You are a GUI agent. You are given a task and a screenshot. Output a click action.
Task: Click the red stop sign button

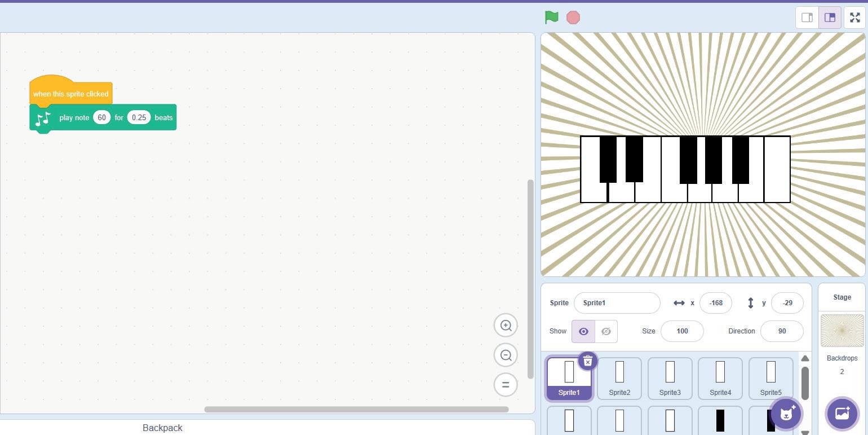pos(573,17)
